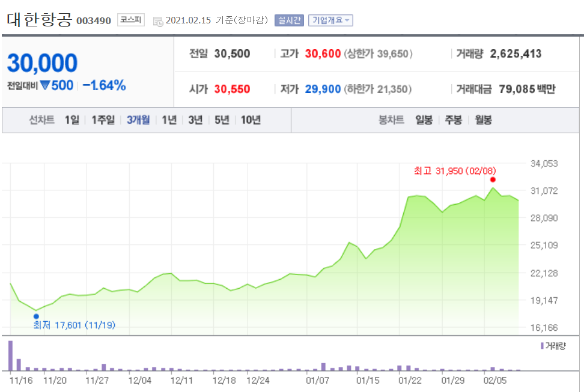Click the 02/05 date axis label

click(x=494, y=381)
